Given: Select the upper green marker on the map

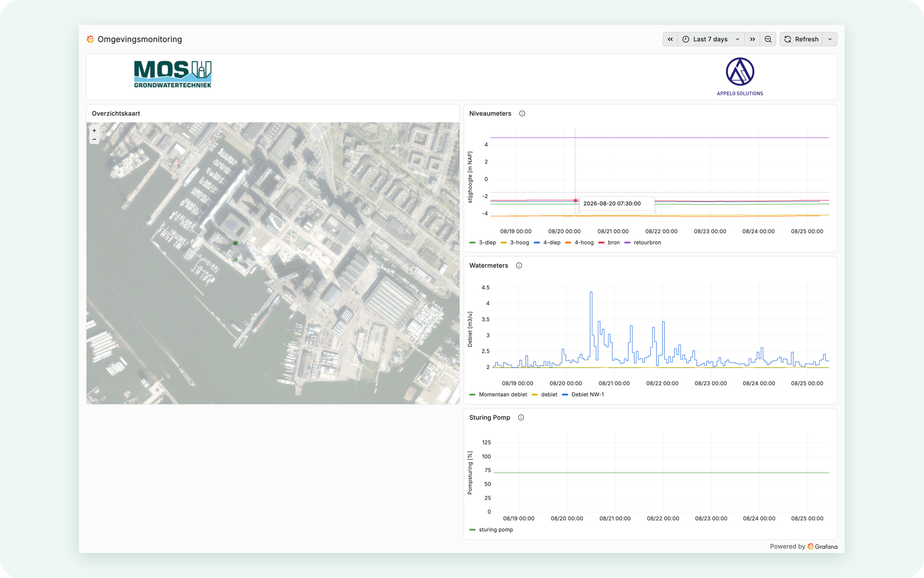Looking at the screenshot, I should point(236,243).
